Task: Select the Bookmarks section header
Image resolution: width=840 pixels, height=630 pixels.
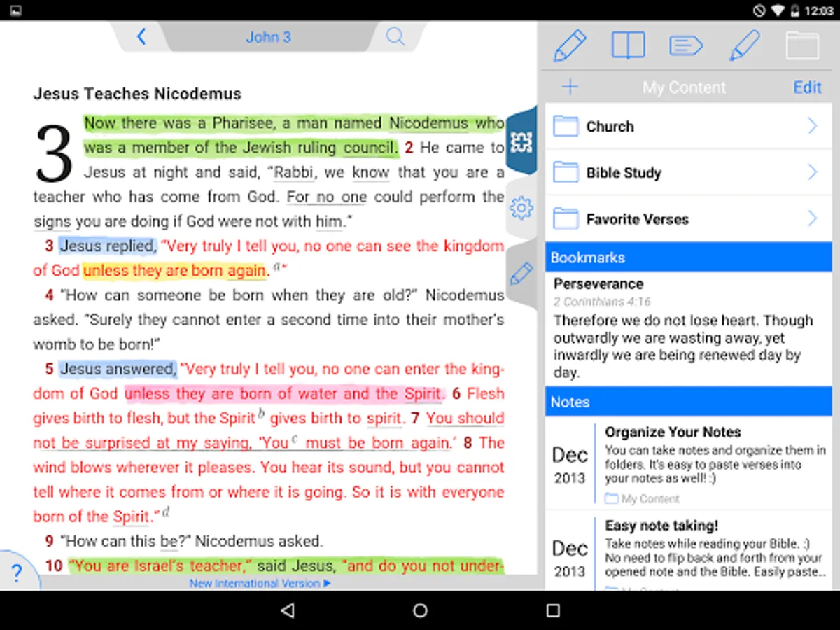Action: [x=688, y=258]
